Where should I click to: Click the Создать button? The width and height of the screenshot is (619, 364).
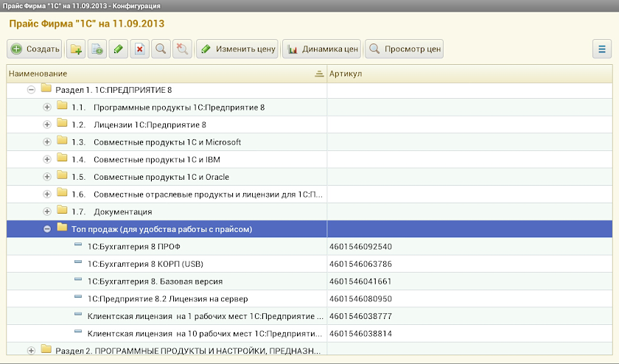point(35,49)
